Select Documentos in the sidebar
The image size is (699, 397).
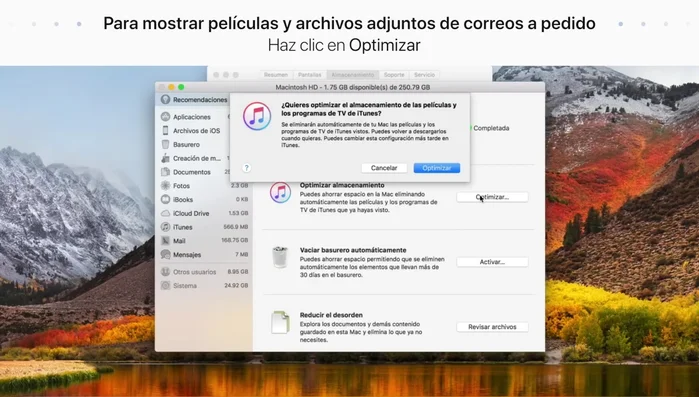tap(192, 172)
